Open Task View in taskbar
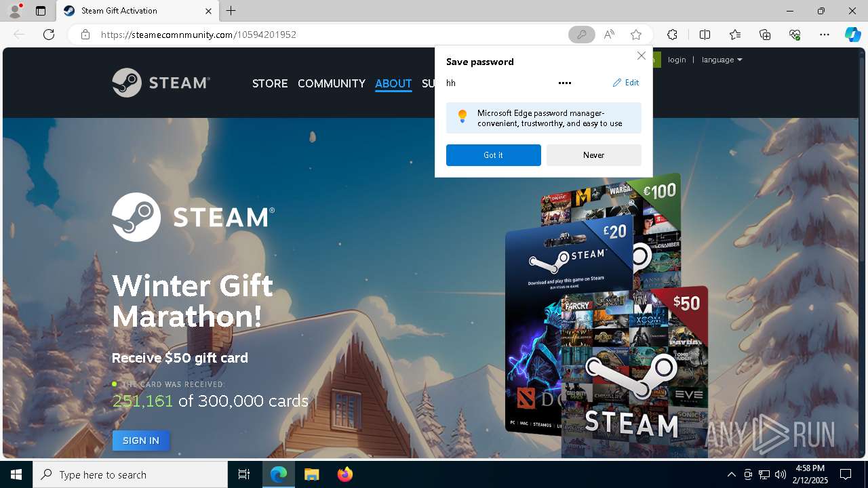Viewport: 868px width, 488px height. tap(244, 474)
